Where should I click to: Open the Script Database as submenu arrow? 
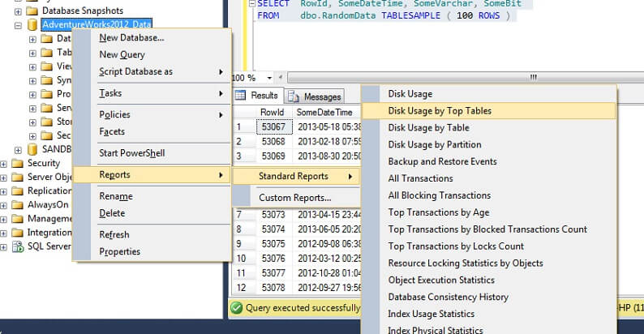point(221,72)
